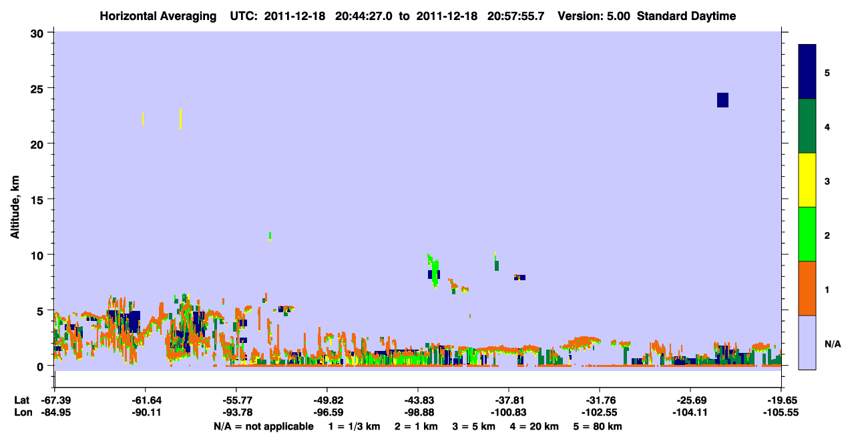This screenshot has width=868, height=445.
Task: Click the lavender N/A colorbar segment
Action: point(807,342)
